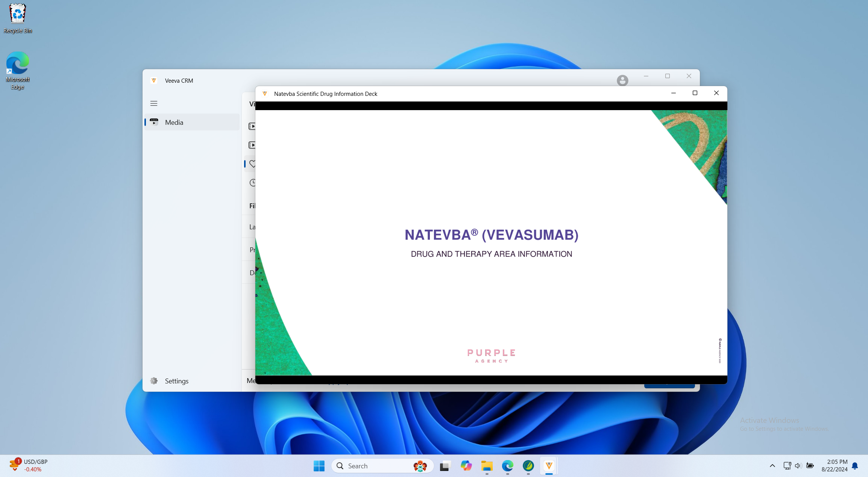The image size is (868, 477).
Task: Open File Explorer from taskbar
Action: click(487, 466)
